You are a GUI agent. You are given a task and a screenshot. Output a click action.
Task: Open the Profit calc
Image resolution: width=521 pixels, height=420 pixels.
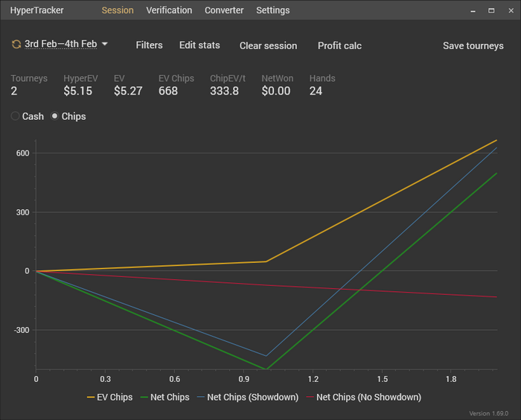coord(339,46)
